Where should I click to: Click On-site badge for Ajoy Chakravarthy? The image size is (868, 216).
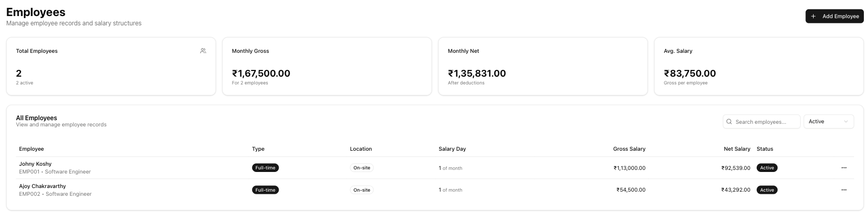(361, 190)
